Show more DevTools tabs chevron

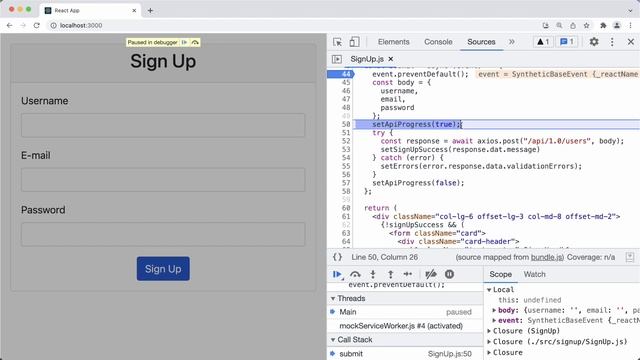511,42
